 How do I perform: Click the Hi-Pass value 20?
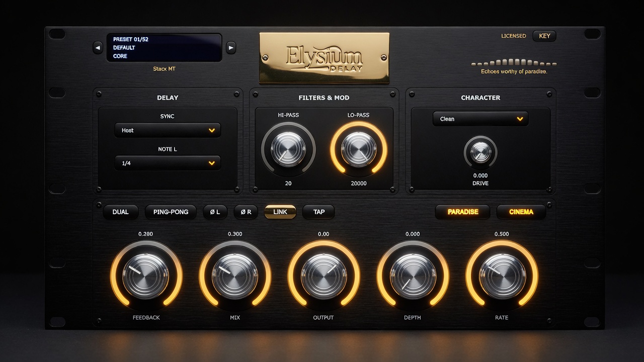tap(288, 184)
